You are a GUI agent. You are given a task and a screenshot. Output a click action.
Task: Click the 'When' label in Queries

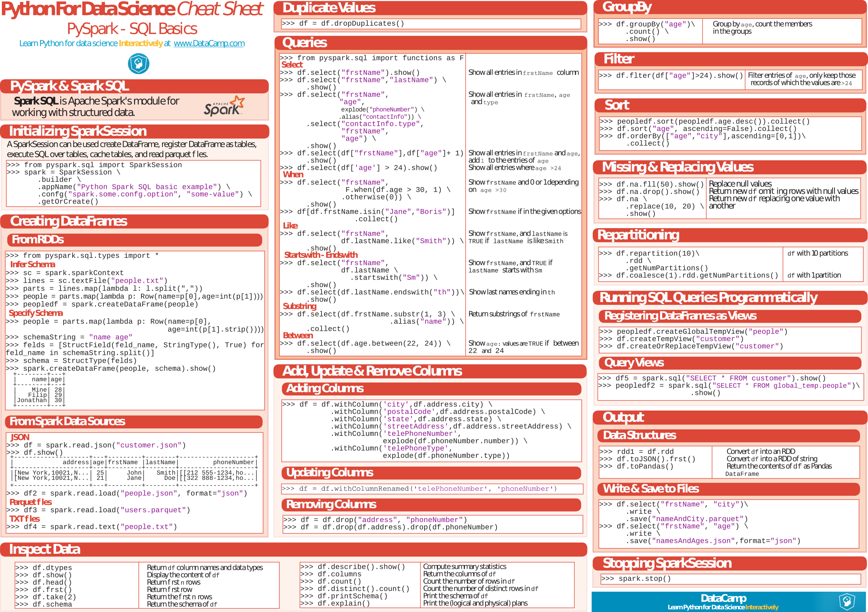[293, 174]
